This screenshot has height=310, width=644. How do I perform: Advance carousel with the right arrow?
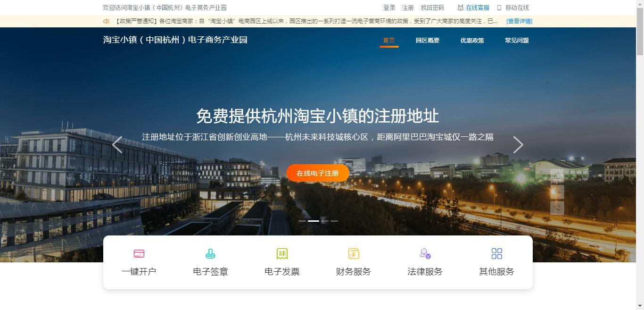518,144
